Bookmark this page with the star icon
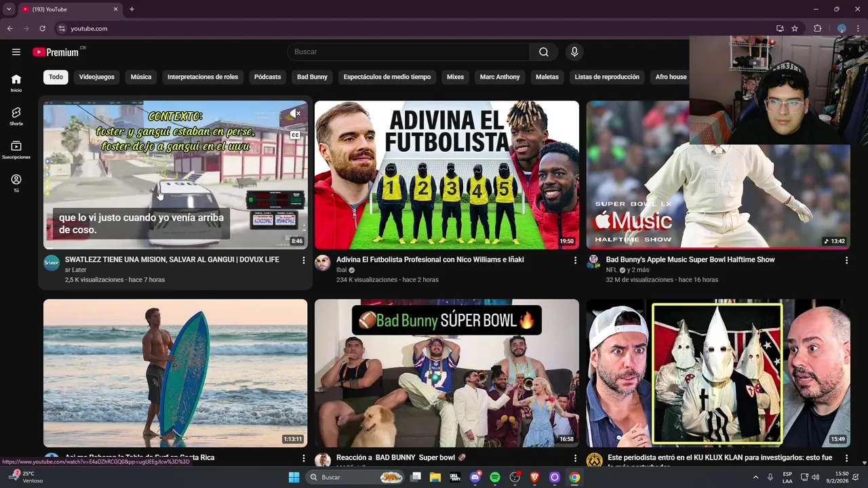Screen dimensions: 868x488 click(795, 28)
